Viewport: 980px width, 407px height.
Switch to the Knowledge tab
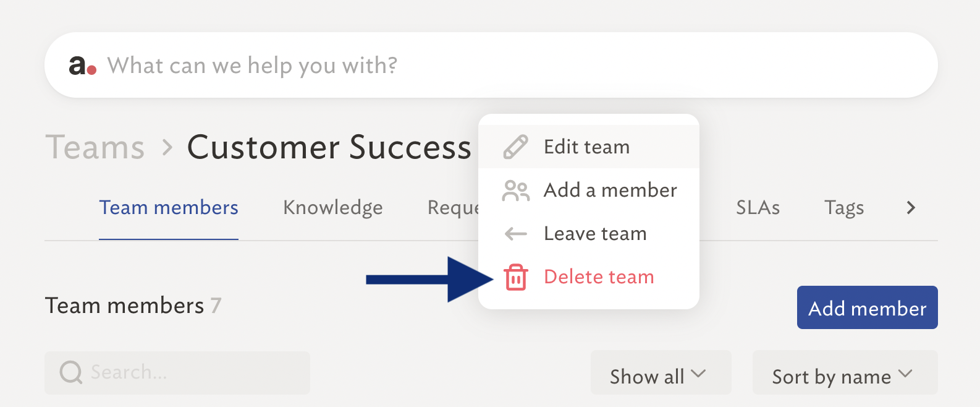point(333,208)
